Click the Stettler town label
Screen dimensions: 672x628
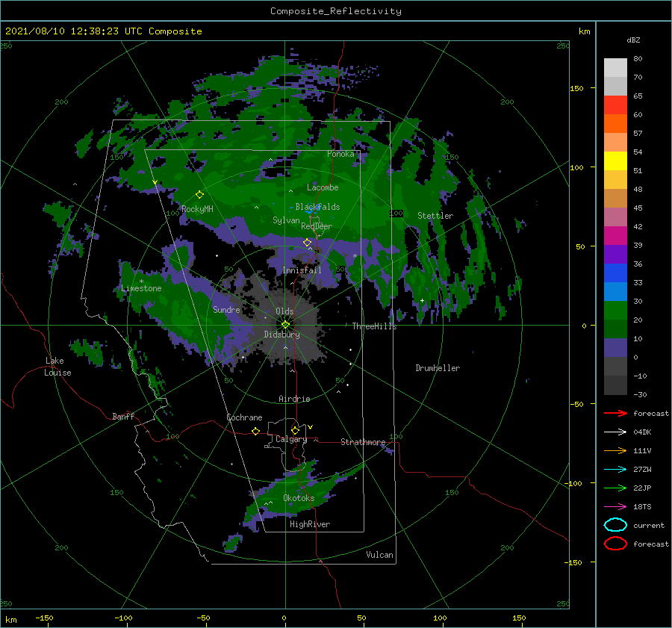[x=435, y=216]
